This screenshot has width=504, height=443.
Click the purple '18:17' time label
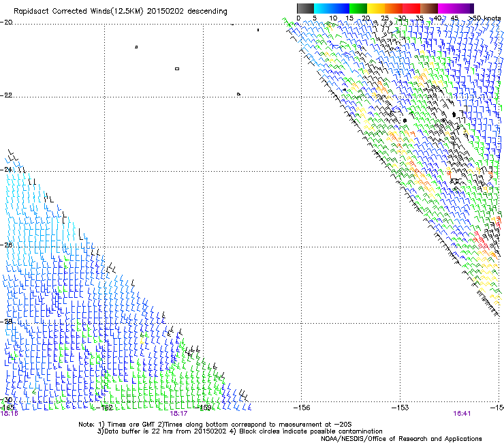tap(178, 414)
